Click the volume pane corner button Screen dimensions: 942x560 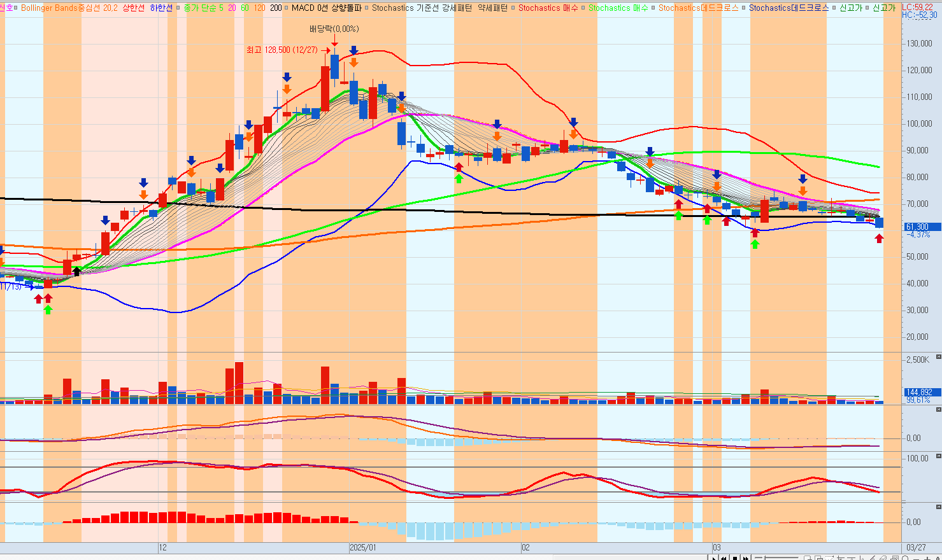point(938,356)
